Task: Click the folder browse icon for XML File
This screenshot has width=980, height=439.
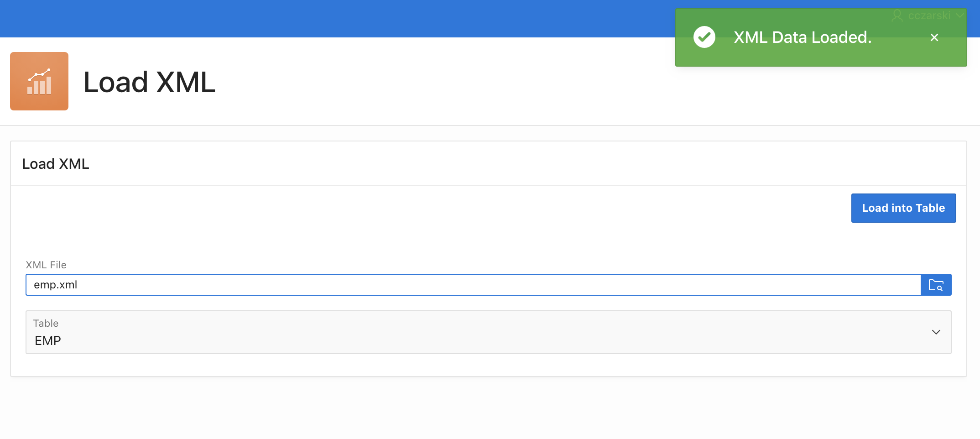Action: [x=936, y=285]
